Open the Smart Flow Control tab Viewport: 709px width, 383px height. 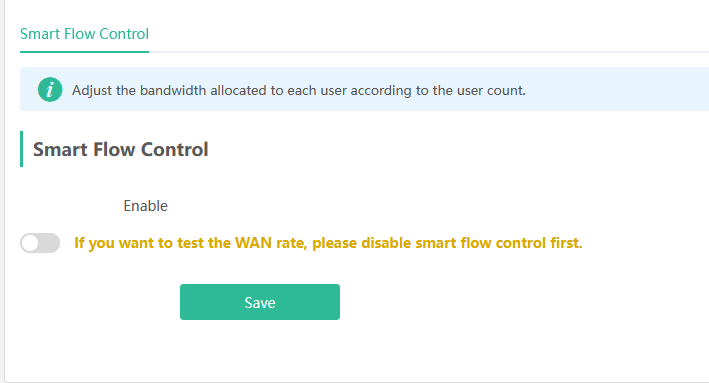click(84, 34)
